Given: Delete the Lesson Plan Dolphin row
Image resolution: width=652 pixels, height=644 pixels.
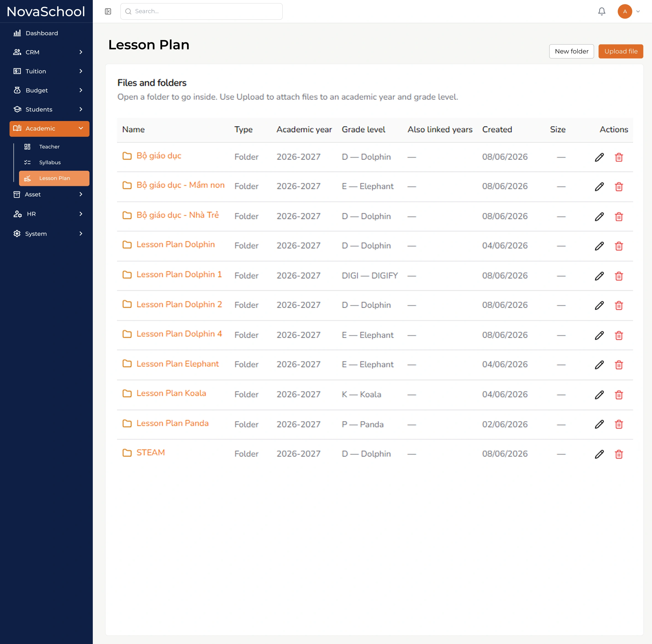Looking at the screenshot, I should pos(619,246).
